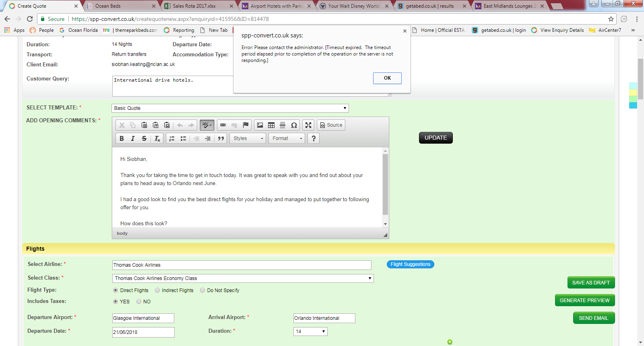Redo the last edit in the editor
The height and width of the screenshot is (346, 644).
(x=191, y=125)
